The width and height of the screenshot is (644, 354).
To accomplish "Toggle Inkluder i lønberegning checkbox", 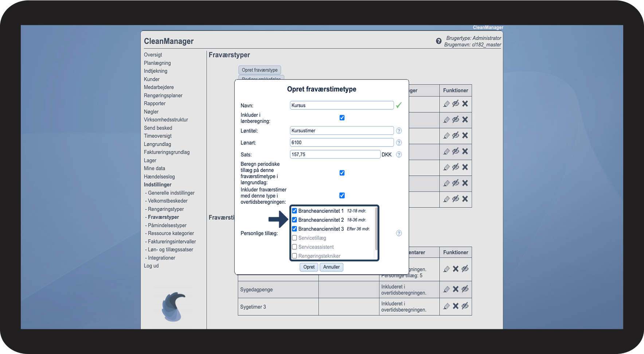I will click(342, 118).
